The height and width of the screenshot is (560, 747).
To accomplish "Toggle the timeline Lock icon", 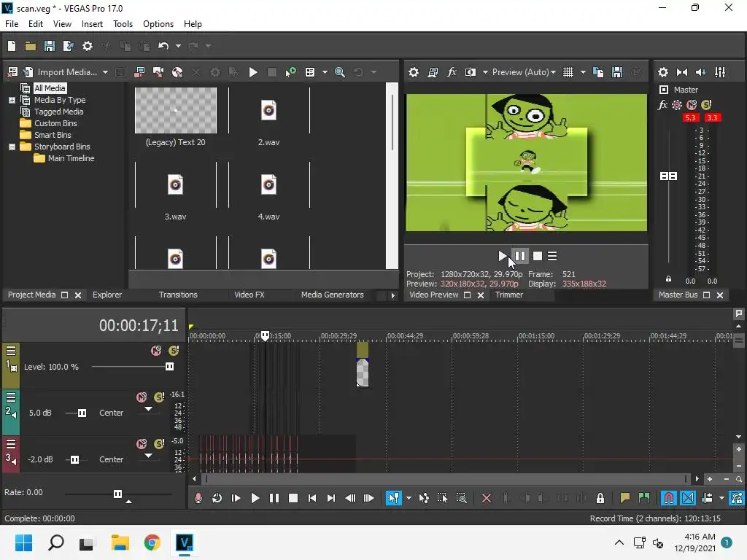I will pos(600,498).
